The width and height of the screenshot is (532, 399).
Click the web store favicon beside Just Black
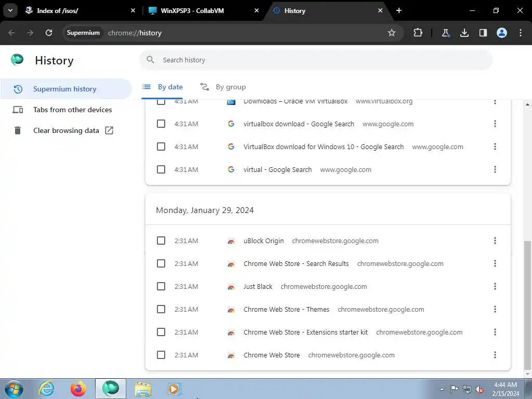point(231,287)
